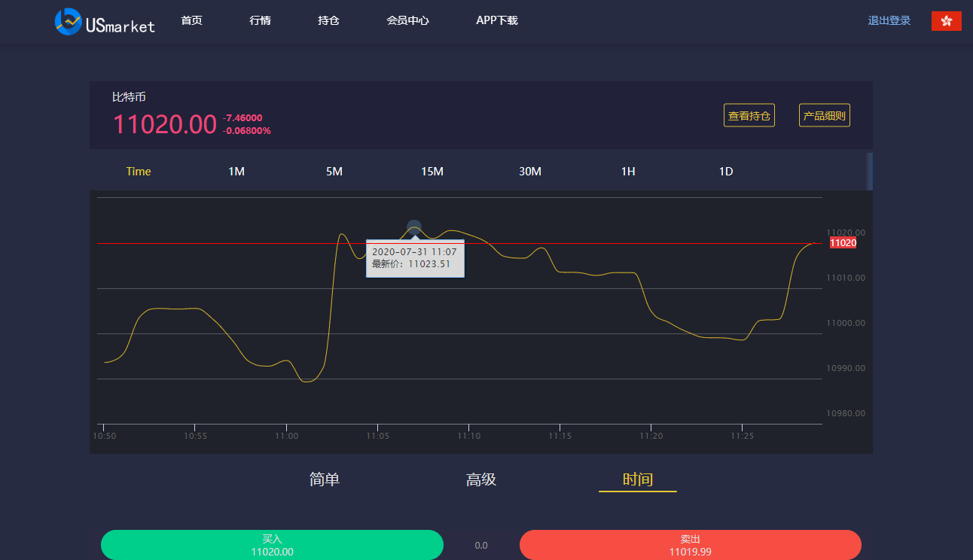Click the 11020.00 Bitcoin price text
This screenshot has width=973, height=560.
click(165, 124)
